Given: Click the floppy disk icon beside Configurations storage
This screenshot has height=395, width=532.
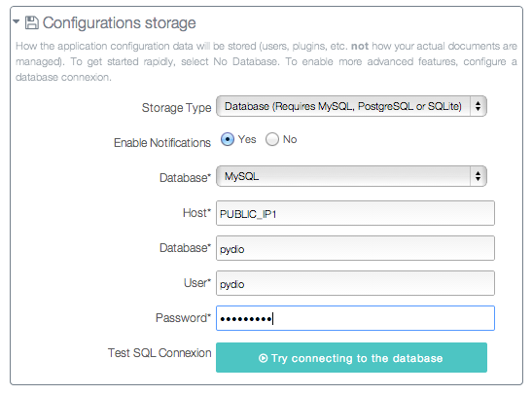Looking at the screenshot, I should click(31, 22).
